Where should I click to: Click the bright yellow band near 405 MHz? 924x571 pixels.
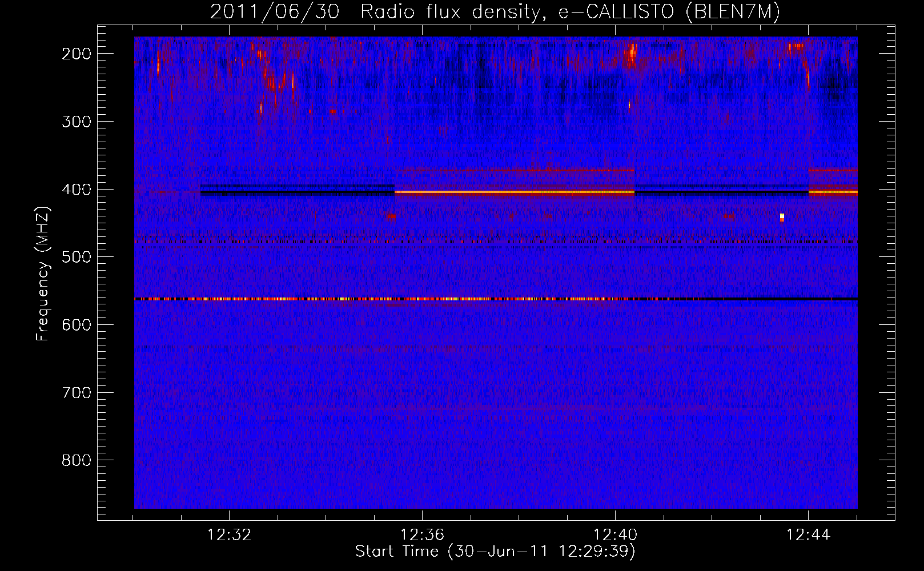[x=515, y=192]
